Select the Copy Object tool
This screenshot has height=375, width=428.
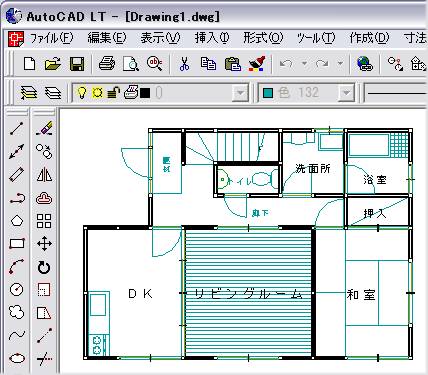pos(44,151)
